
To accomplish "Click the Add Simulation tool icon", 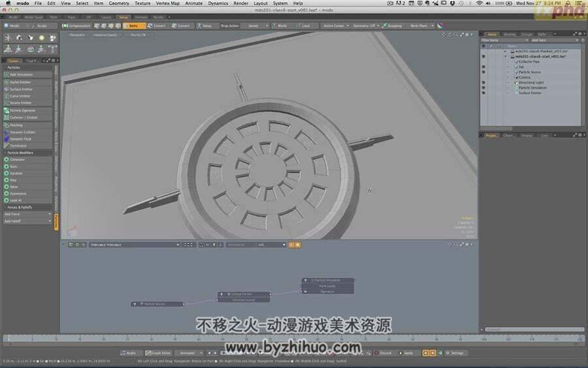I will [x=7, y=75].
